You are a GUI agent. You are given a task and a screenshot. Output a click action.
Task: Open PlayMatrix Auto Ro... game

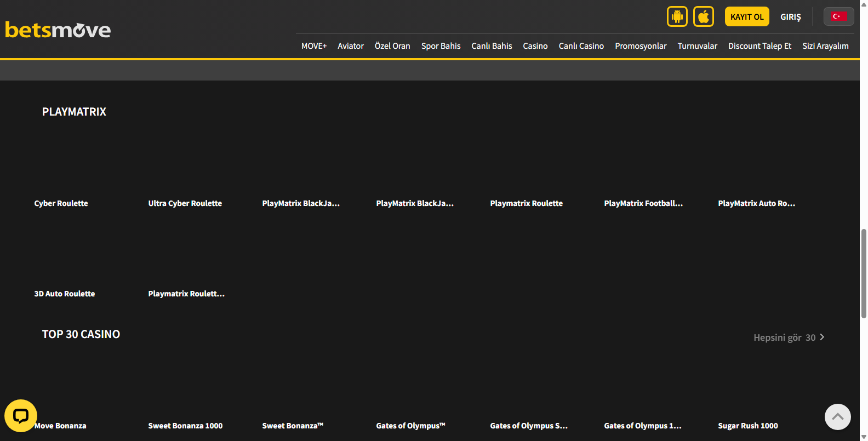tap(757, 203)
